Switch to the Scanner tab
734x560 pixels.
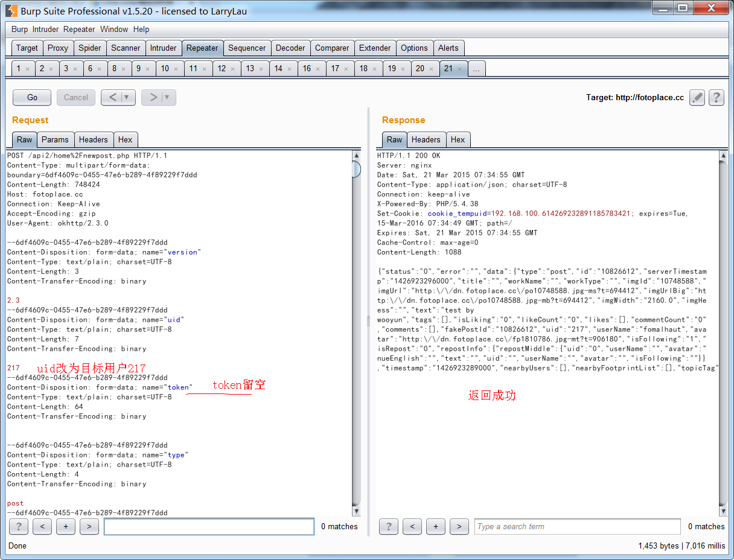coord(126,48)
